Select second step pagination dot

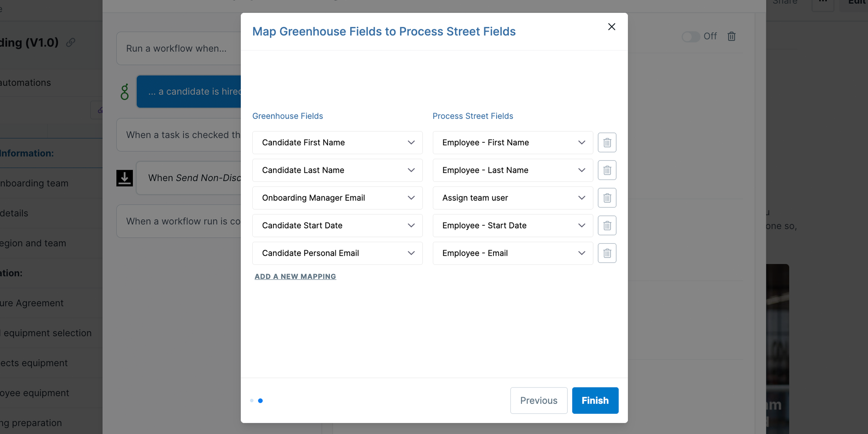260,401
